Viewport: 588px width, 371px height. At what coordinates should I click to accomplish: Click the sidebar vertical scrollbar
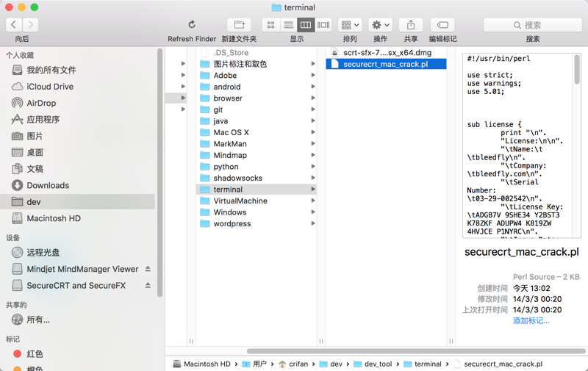click(x=159, y=173)
